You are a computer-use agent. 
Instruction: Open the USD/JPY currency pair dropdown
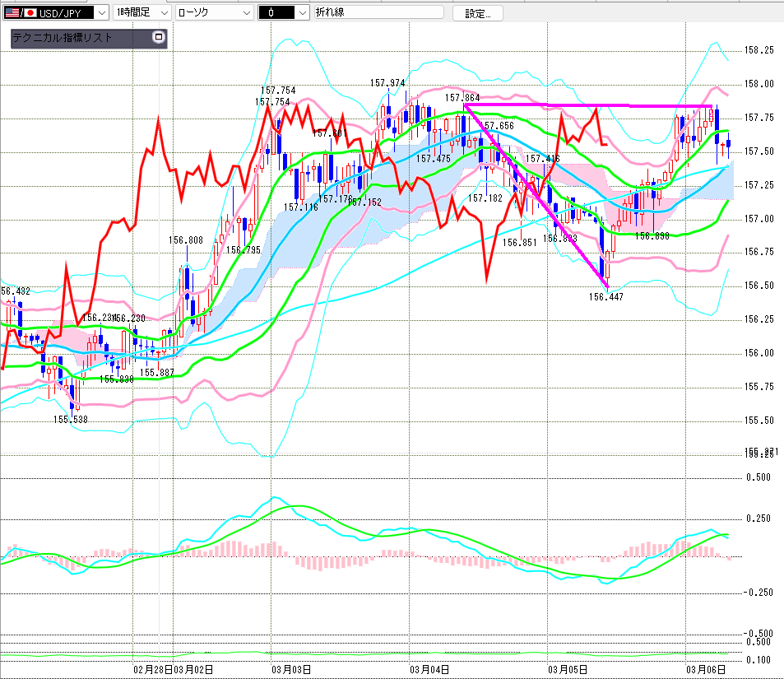point(100,12)
